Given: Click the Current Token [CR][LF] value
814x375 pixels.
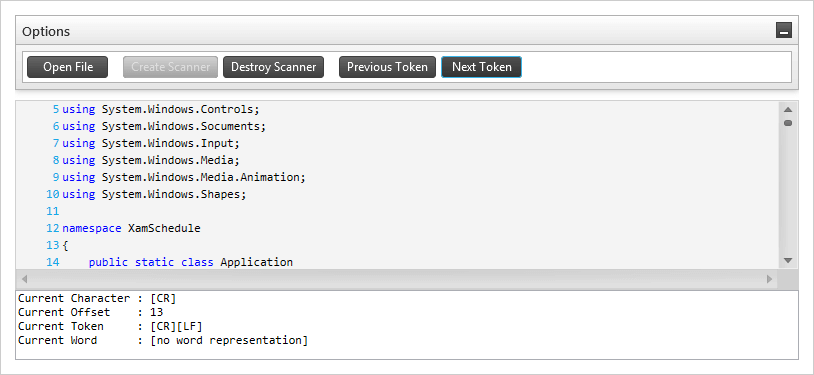Looking at the screenshot, I should tap(177, 327).
